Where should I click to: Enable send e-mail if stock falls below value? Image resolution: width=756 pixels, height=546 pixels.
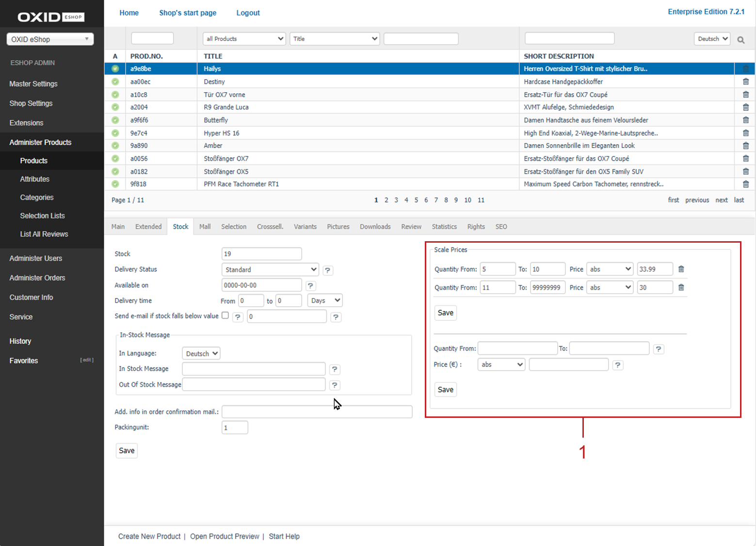[225, 315]
